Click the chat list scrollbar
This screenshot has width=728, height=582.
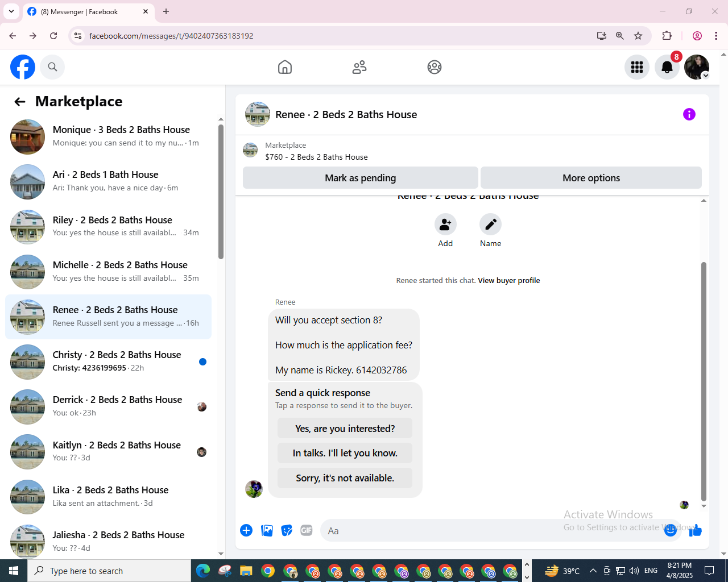[x=221, y=192]
